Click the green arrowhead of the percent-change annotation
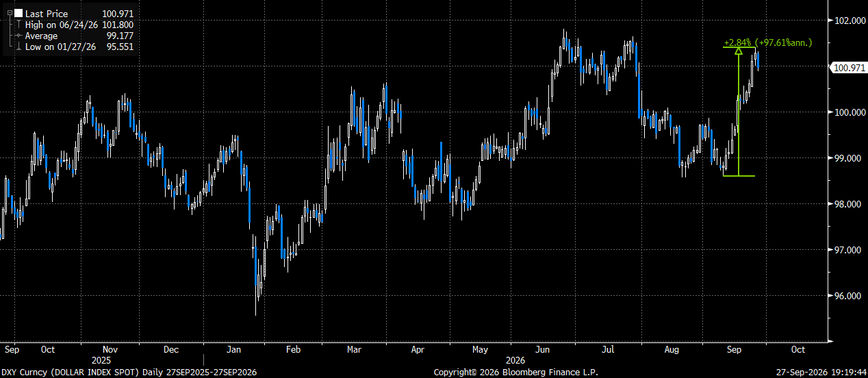This screenshot has height=378, width=868. [x=738, y=50]
